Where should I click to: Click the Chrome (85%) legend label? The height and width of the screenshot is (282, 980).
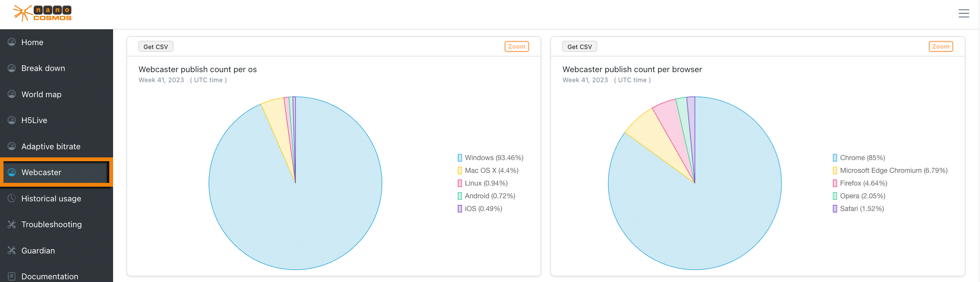coord(863,158)
